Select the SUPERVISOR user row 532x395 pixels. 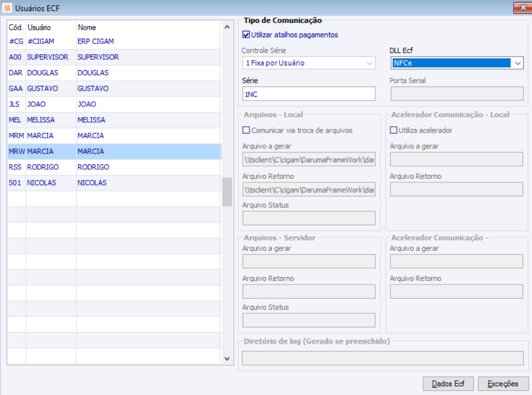pyautogui.click(x=48, y=57)
